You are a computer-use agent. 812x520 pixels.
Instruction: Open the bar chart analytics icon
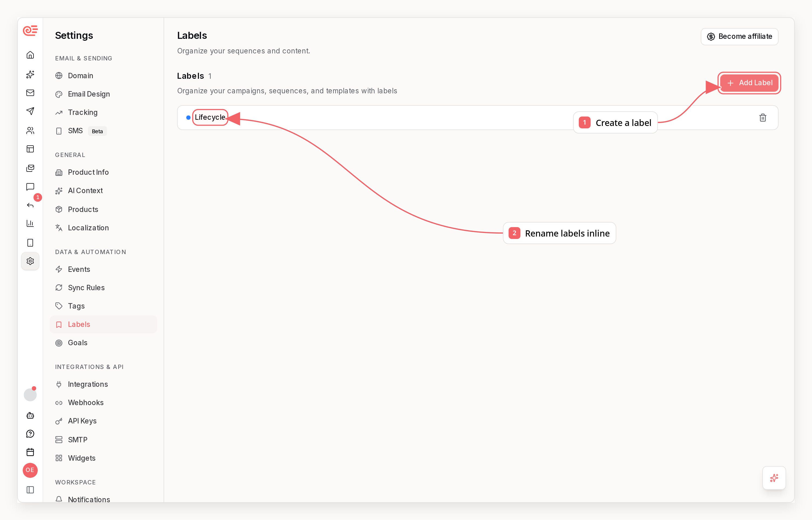click(30, 224)
